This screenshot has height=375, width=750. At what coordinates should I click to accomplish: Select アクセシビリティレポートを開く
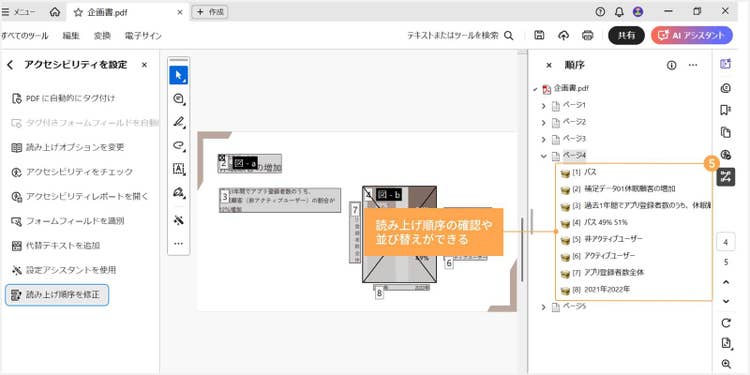[x=80, y=196]
